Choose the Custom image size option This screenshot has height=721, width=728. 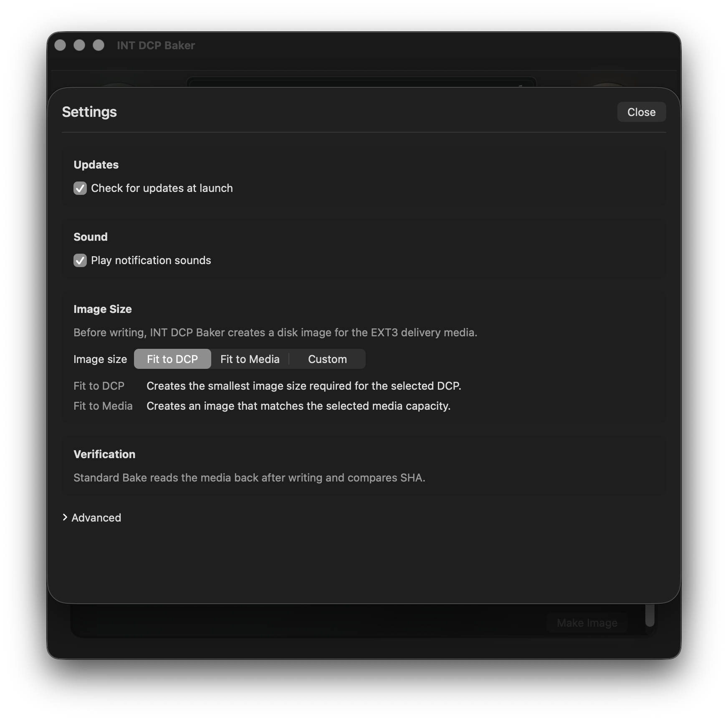[x=327, y=359]
